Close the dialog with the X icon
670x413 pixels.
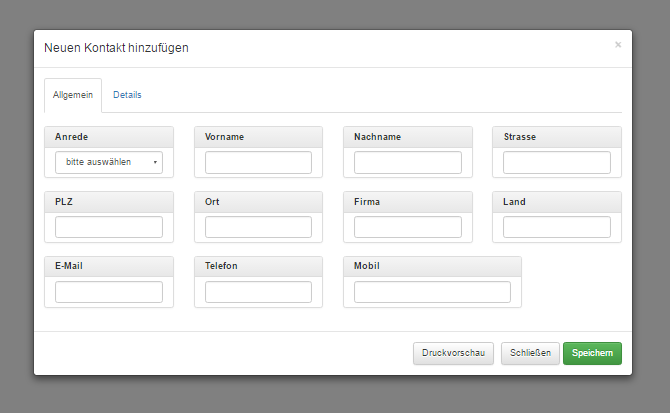(x=617, y=45)
